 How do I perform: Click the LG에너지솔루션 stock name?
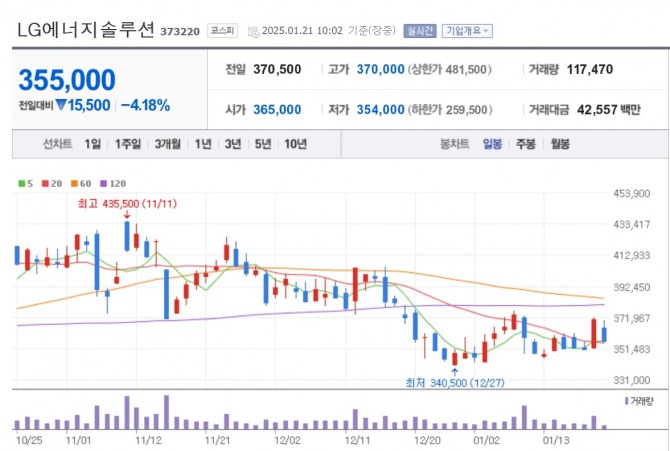[x=84, y=30]
